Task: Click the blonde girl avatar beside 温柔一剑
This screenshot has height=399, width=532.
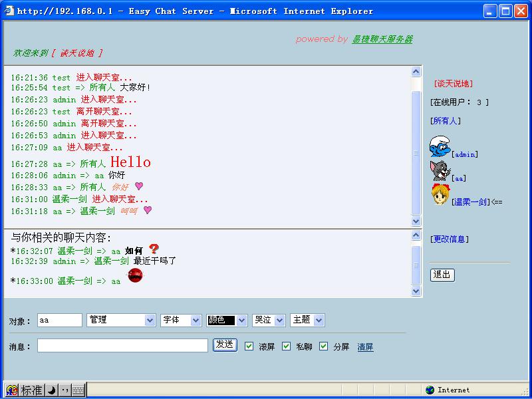Action: tap(440, 194)
